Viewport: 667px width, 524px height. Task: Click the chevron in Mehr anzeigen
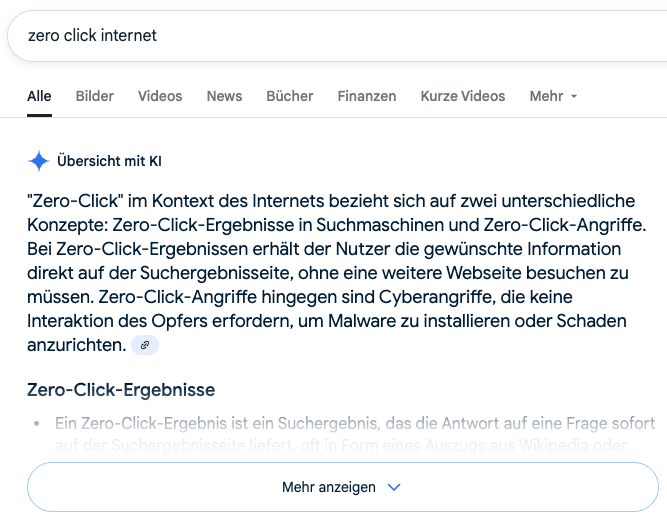pos(394,487)
